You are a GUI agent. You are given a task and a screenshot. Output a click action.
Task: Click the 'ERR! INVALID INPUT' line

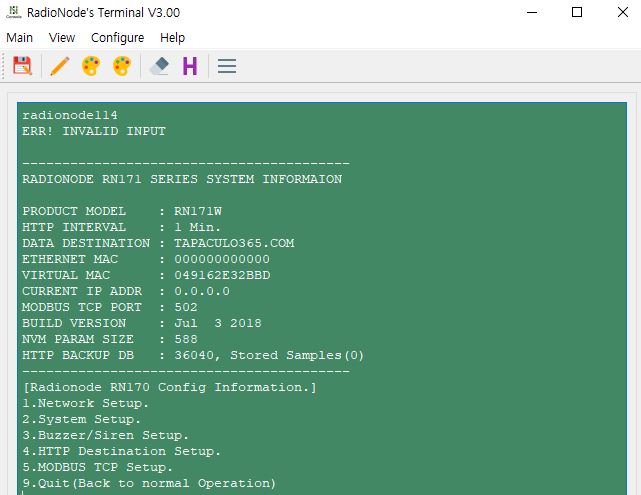(94, 131)
